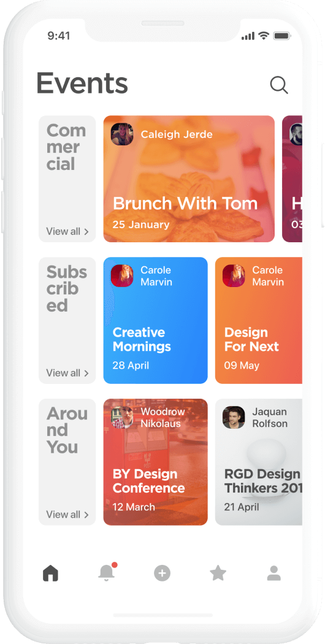Tap Woodrow Nikolaus's avatar

point(122,417)
